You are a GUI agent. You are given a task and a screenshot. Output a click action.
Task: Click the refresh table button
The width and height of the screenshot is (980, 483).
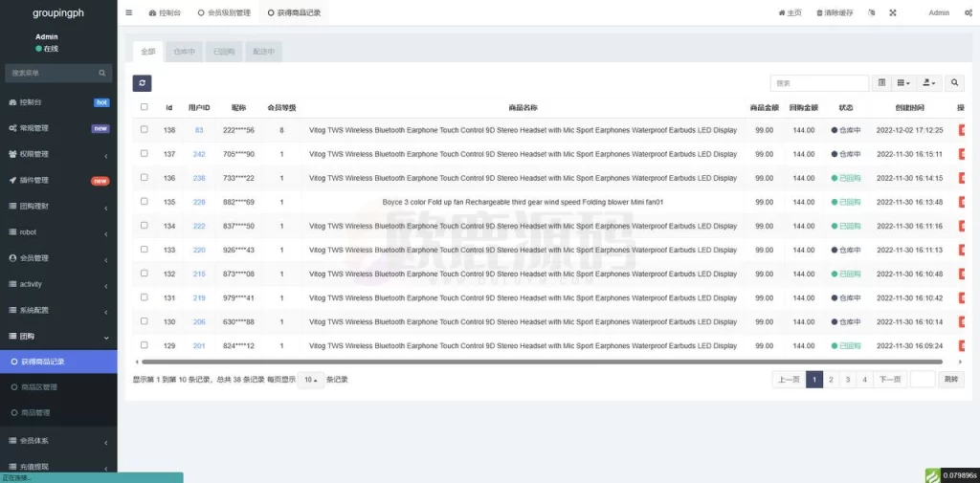(x=142, y=83)
